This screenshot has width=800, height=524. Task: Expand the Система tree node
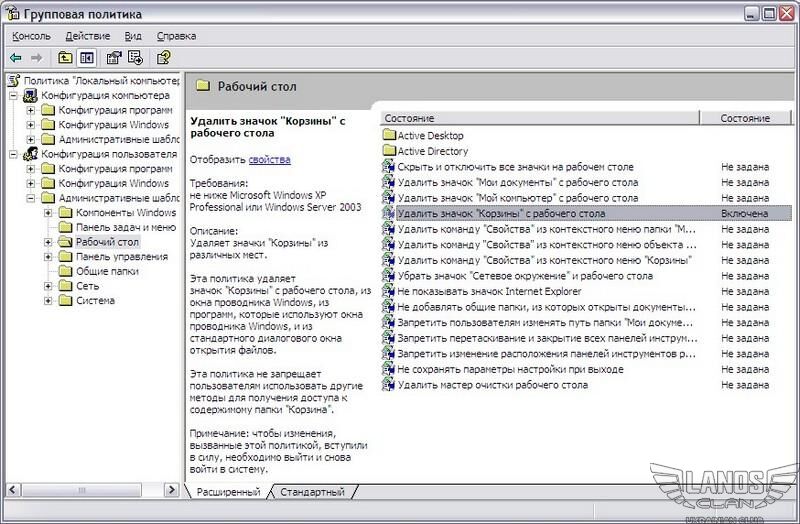click(x=48, y=300)
